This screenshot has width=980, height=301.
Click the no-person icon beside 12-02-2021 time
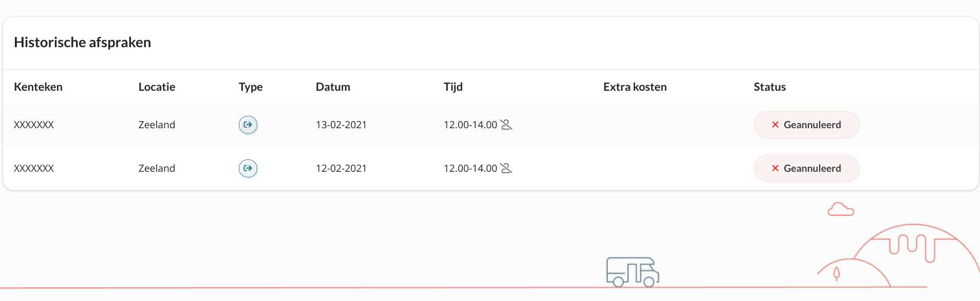(x=506, y=168)
